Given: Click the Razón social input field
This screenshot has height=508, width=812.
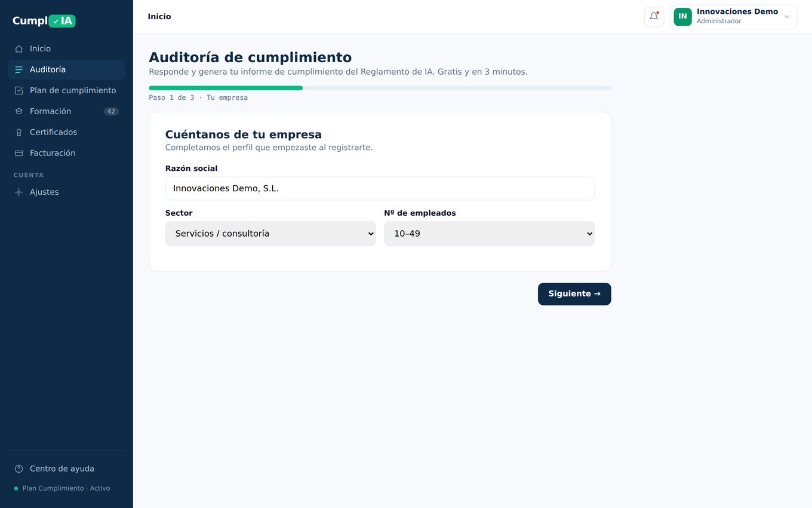Looking at the screenshot, I should point(380,188).
